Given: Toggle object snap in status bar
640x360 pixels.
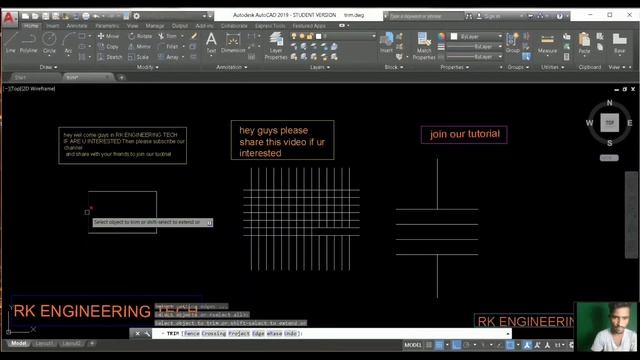Looking at the screenshot, I should [510, 345].
